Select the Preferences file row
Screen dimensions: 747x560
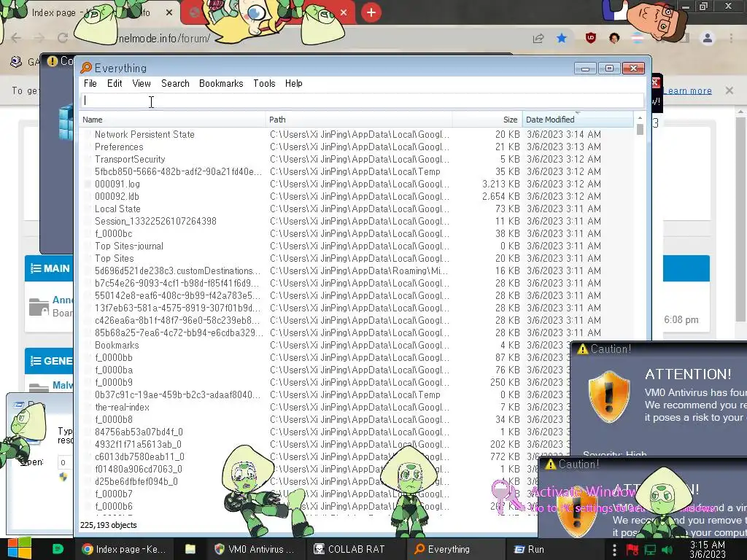(356, 147)
